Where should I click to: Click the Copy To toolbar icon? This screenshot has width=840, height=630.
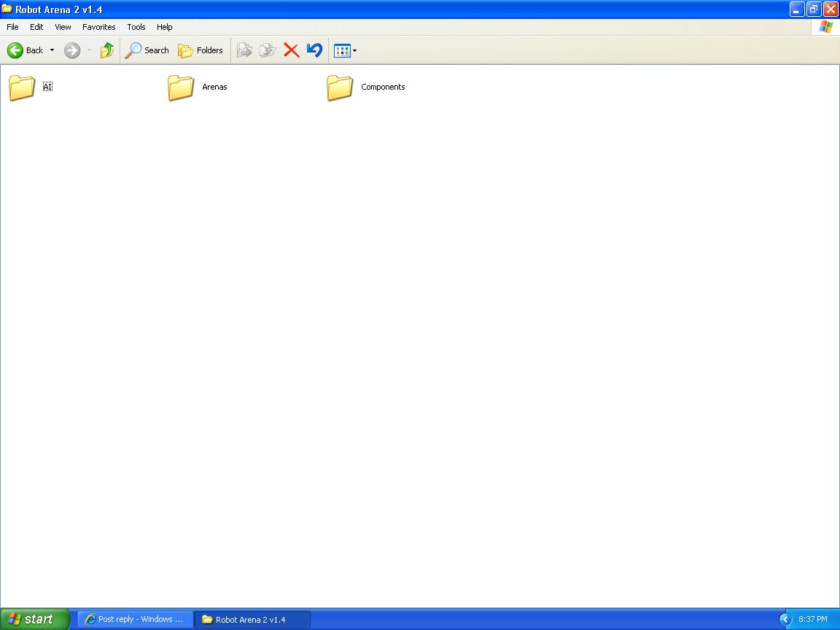(268, 50)
